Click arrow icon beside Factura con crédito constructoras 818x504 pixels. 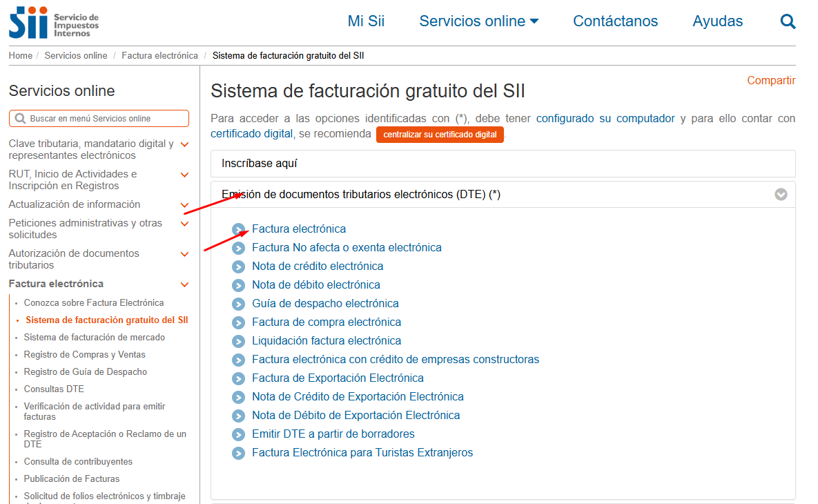coord(238,360)
